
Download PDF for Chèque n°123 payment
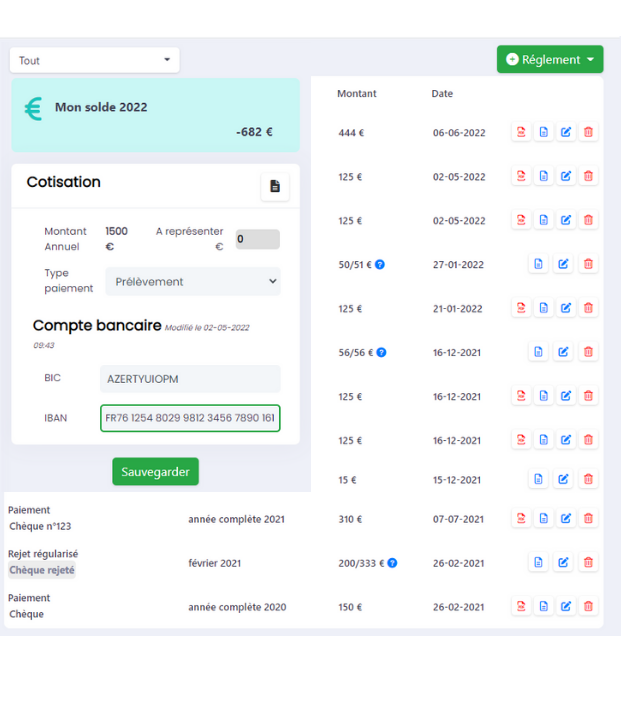[521, 518]
